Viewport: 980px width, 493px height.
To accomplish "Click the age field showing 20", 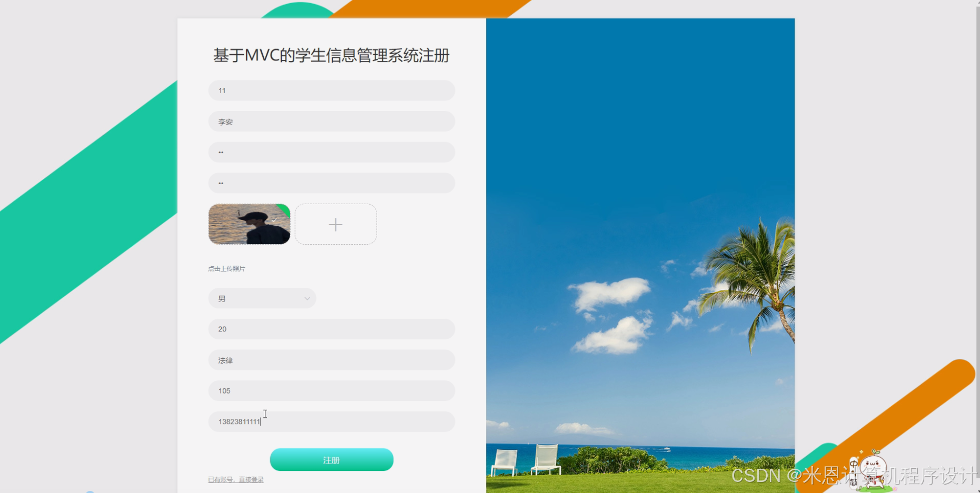I will 331,329.
